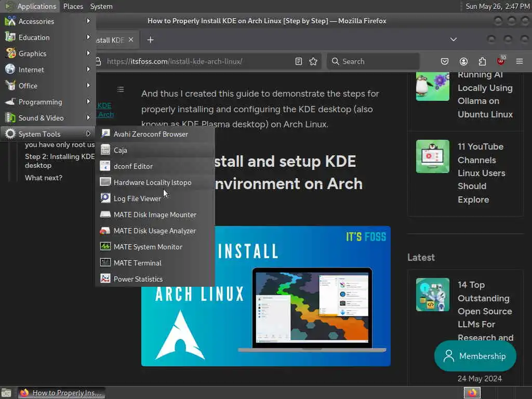
Task: Click the Internet globe icon
Action: 10,69
